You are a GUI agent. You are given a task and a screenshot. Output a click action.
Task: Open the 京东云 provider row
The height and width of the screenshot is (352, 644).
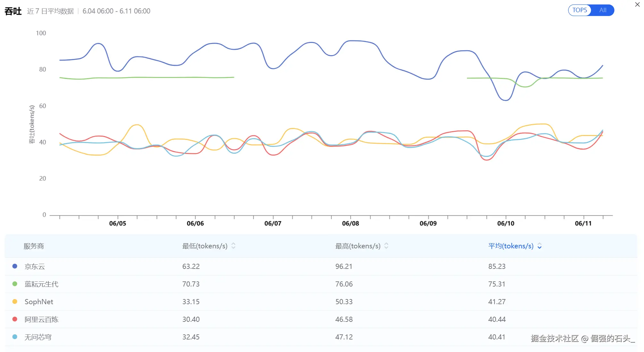tap(321, 266)
